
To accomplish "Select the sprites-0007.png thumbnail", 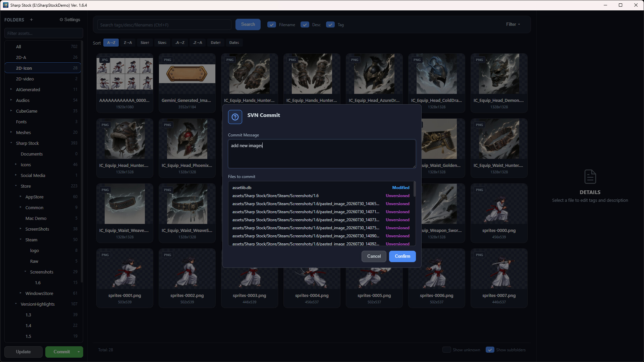I will click(499, 278).
